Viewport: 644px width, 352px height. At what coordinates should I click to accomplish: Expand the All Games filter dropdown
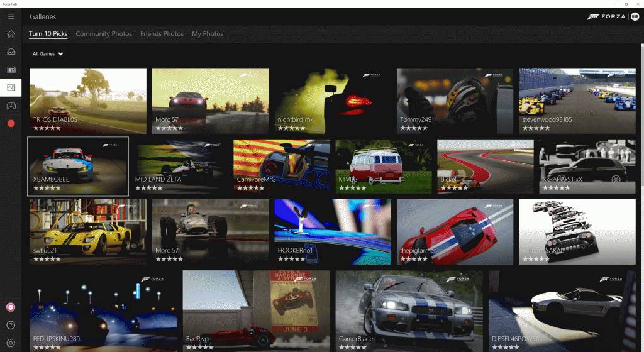click(48, 54)
